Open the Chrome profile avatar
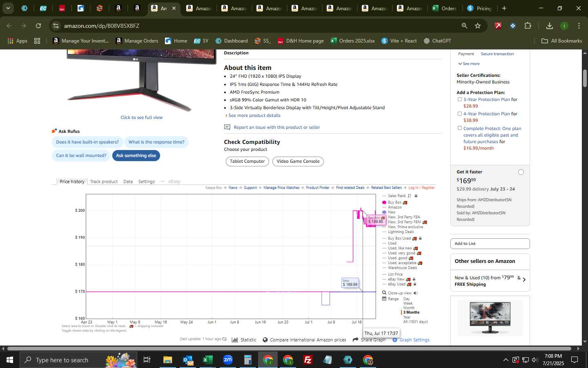The width and height of the screenshot is (588, 368). pos(564,26)
